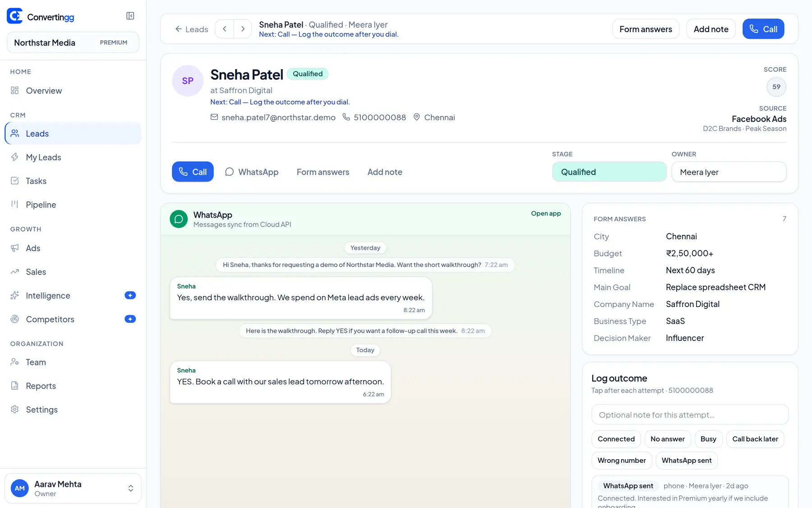812x508 pixels.
Task: Open Tasks in the sidebar
Action: 73,181
